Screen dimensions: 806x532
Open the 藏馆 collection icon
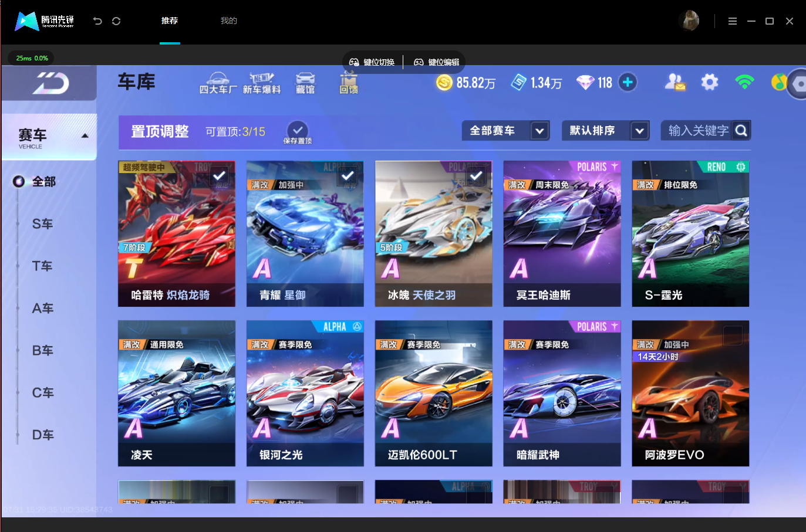click(305, 83)
